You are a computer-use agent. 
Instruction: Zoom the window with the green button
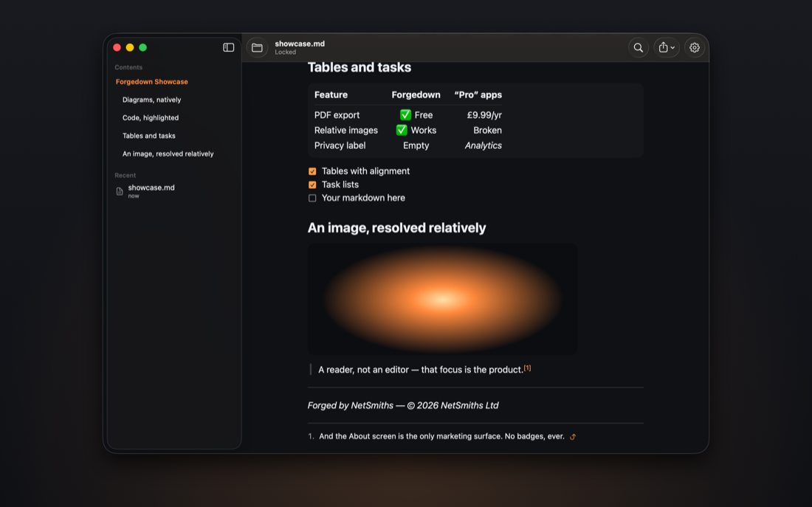click(x=143, y=48)
